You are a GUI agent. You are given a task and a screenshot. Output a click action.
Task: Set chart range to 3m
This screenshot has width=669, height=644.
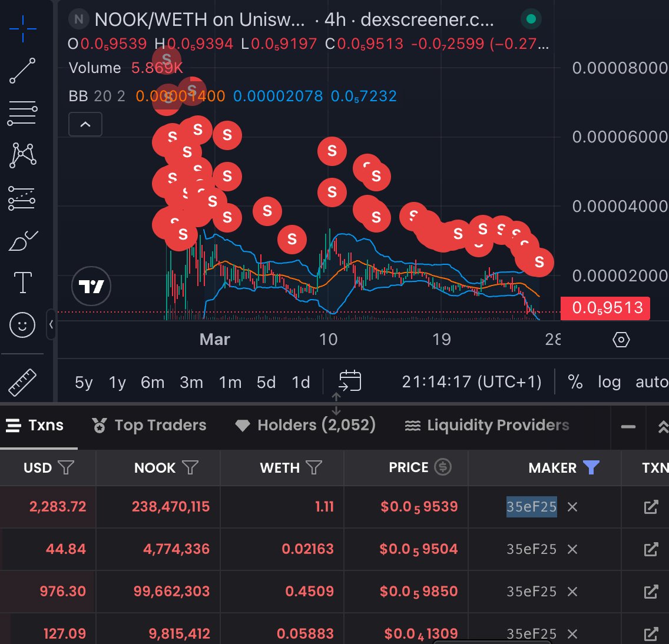coord(191,382)
